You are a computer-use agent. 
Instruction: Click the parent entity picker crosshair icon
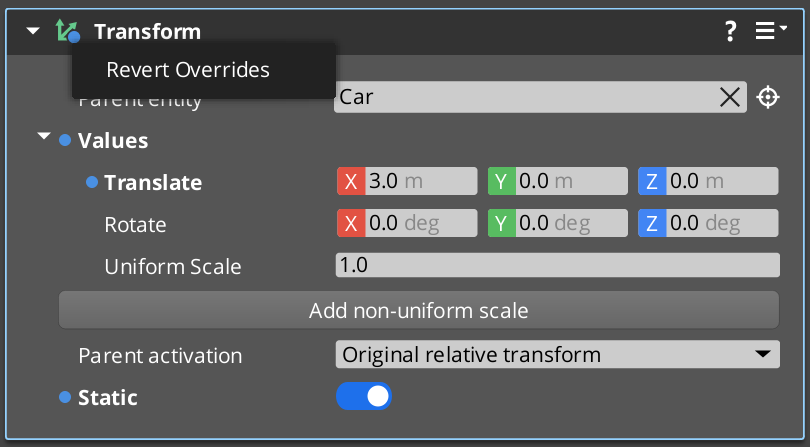767,97
